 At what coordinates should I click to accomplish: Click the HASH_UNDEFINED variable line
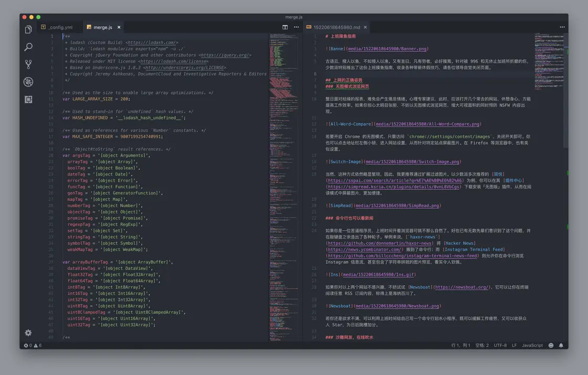tap(124, 117)
